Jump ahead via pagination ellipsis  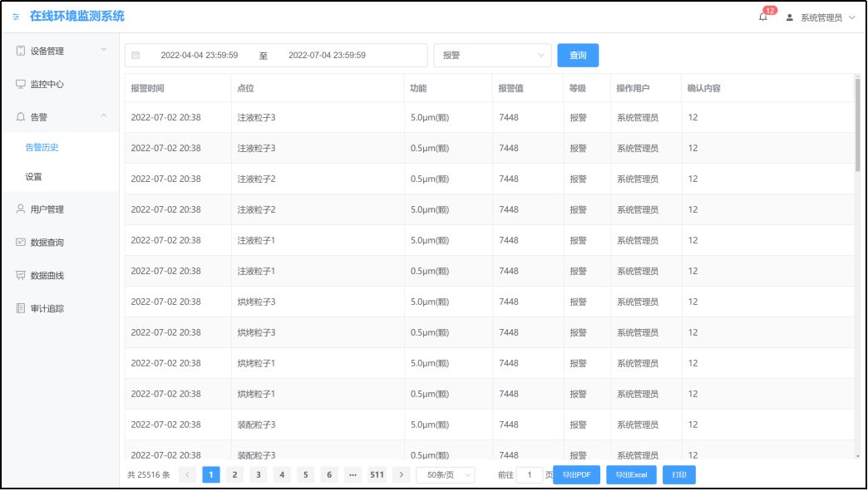click(x=353, y=475)
